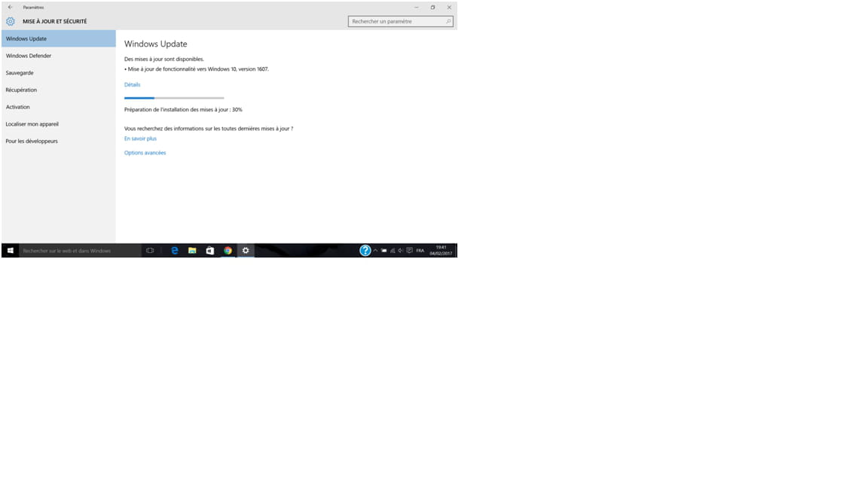Screen dimensions: 868x488
Task: Go back with the Paramètres back arrow
Action: (10, 8)
